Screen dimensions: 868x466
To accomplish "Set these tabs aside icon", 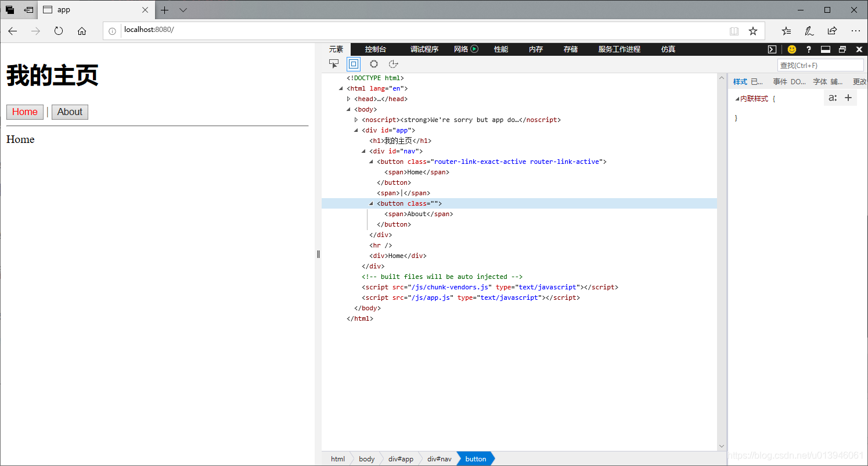I will (x=28, y=10).
